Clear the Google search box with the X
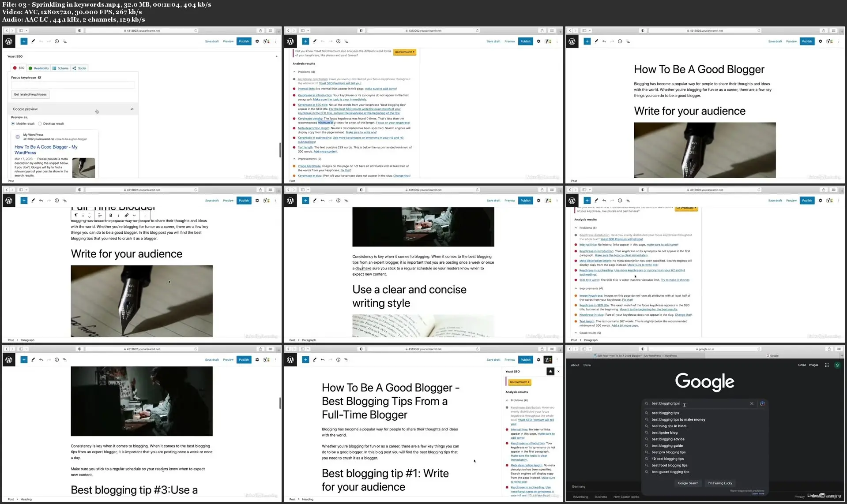The width and height of the screenshot is (847, 504). [x=752, y=403]
